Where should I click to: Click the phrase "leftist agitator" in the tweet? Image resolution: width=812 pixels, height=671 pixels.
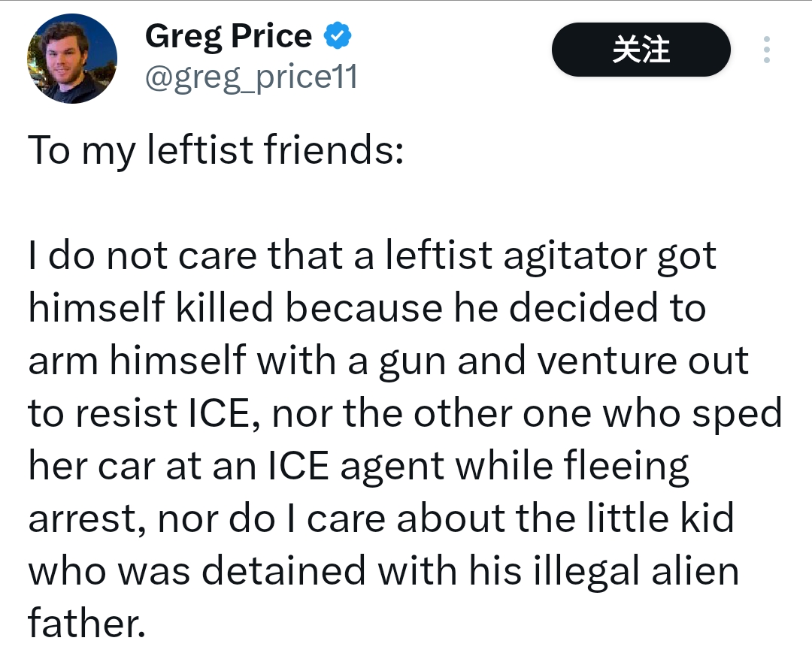[513, 256]
